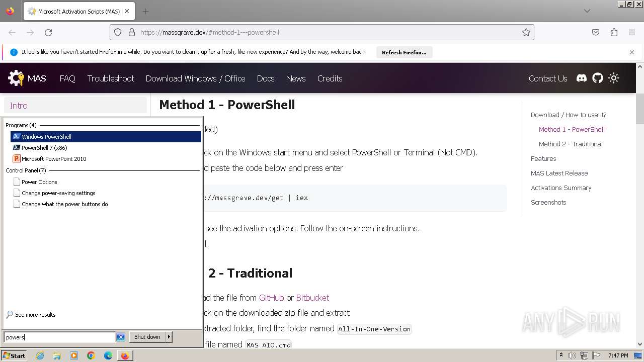
Task: Reload the current page
Action: [x=48, y=32]
